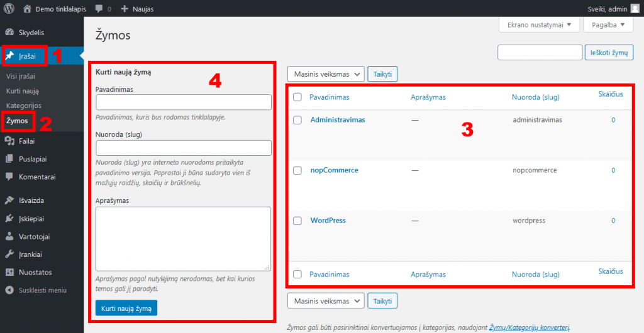Open the Nuostatos menu label
The width and height of the screenshot is (644, 333).
35,272
